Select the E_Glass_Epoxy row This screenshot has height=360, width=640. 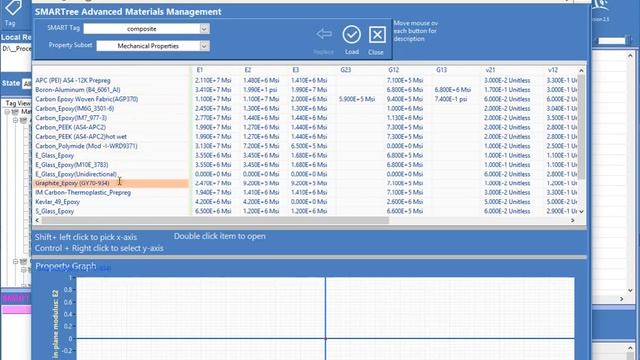click(x=55, y=156)
